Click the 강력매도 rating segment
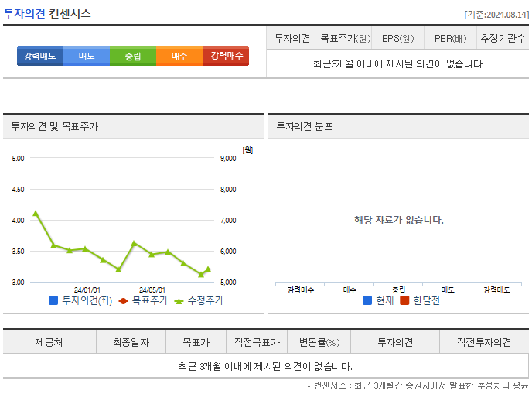This screenshot has width=532, height=394. [40, 56]
